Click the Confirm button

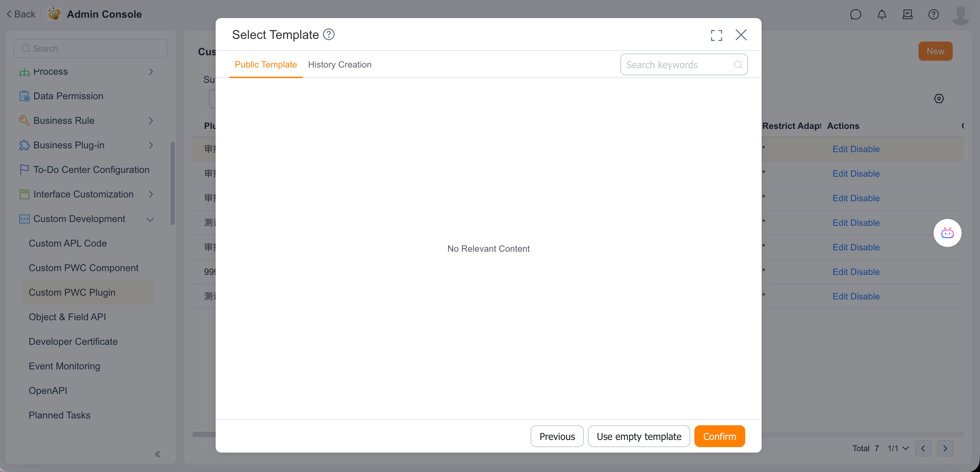point(719,436)
